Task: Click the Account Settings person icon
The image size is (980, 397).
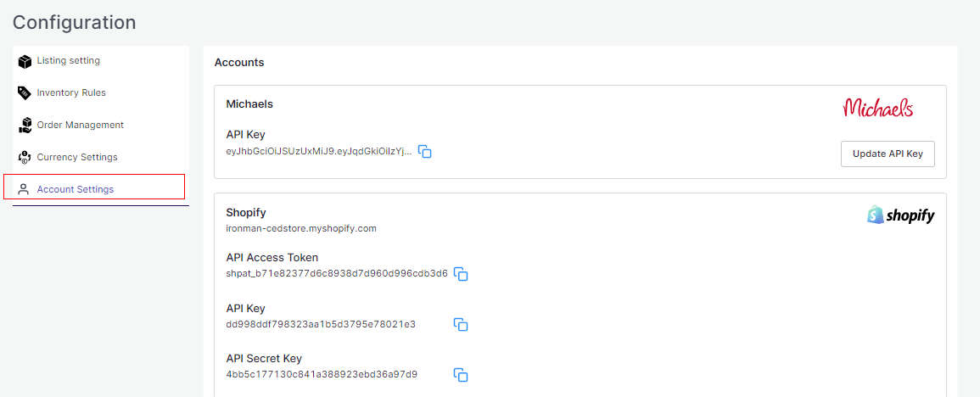Action: [25, 190]
